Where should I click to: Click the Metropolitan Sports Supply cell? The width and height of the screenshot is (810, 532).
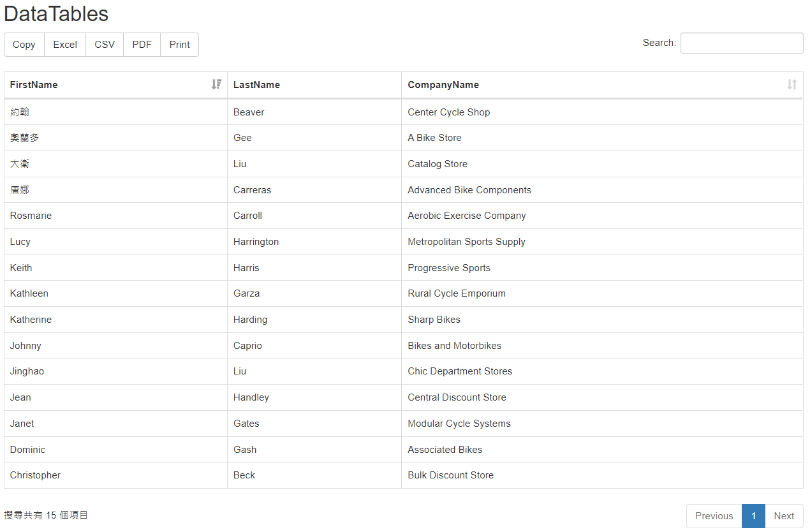point(466,242)
